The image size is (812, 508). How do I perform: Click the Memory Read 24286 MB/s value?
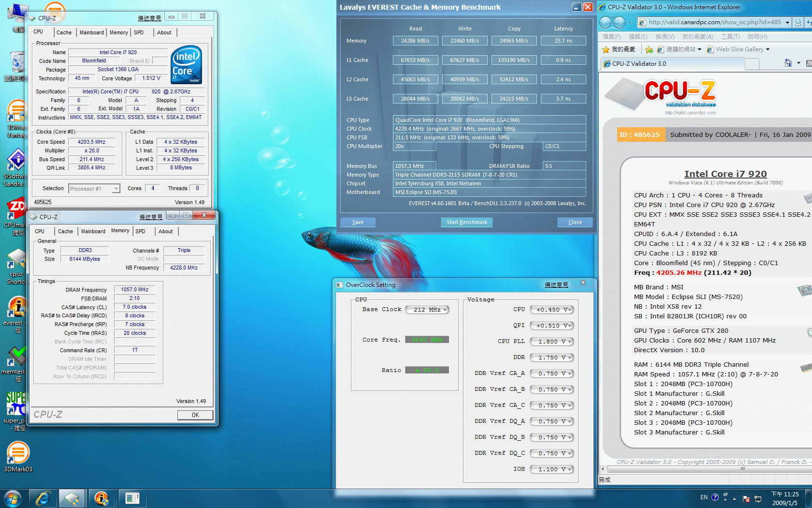point(415,41)
